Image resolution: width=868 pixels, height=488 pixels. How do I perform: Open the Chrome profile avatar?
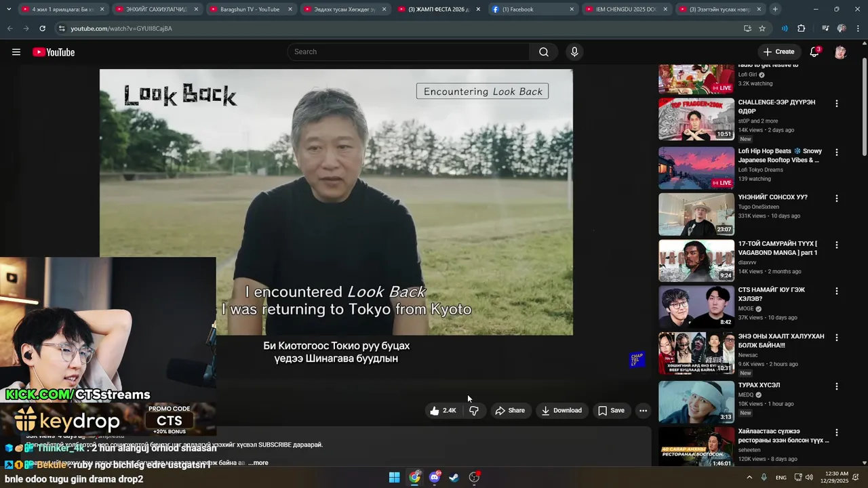point(842,28)
